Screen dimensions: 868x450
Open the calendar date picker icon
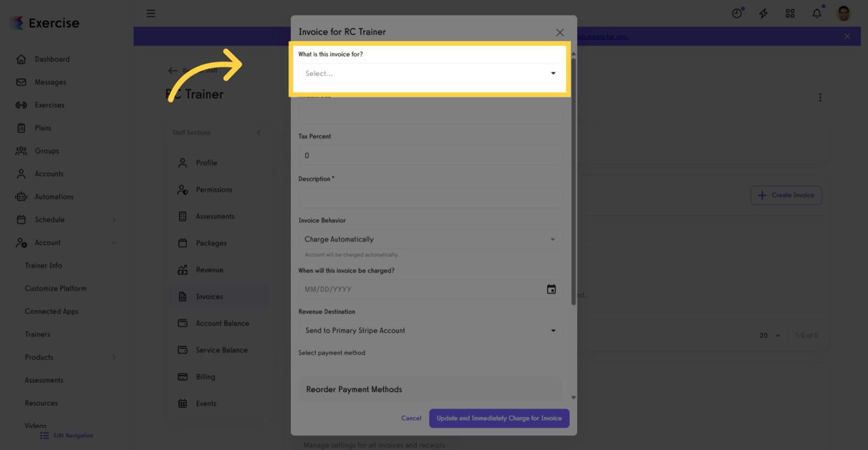pos(552,289)
